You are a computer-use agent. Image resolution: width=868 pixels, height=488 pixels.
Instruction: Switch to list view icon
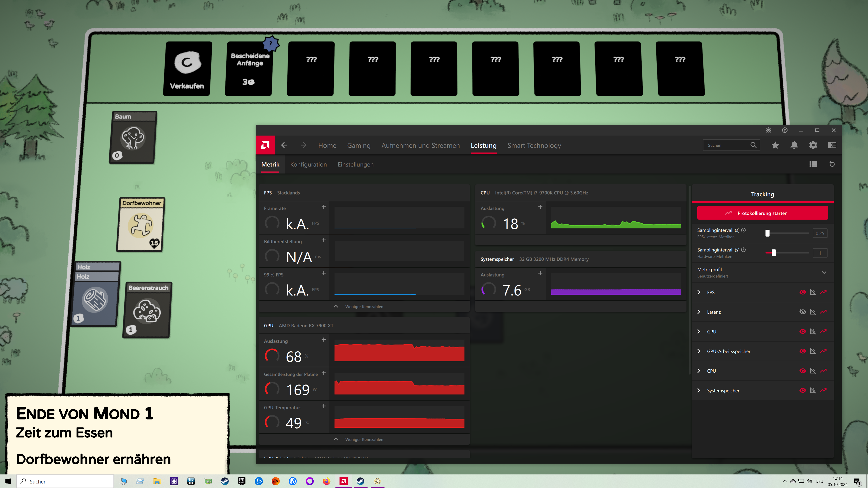pos(813,164)
